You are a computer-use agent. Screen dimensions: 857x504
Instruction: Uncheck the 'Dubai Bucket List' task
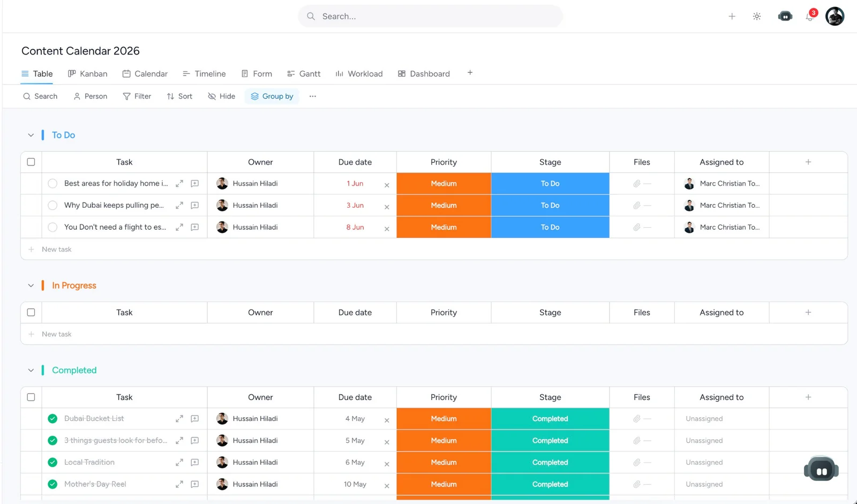point(52,419)
